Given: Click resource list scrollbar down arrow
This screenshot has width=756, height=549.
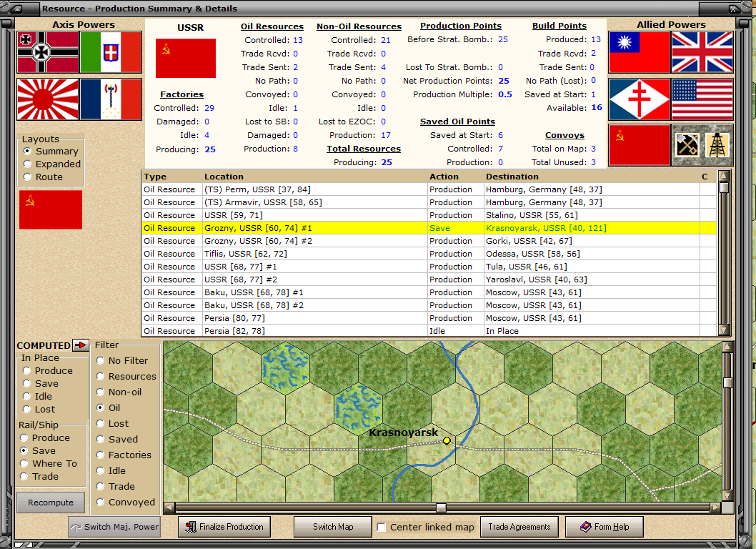Looking at the screenshot, I should coord(723,330).
